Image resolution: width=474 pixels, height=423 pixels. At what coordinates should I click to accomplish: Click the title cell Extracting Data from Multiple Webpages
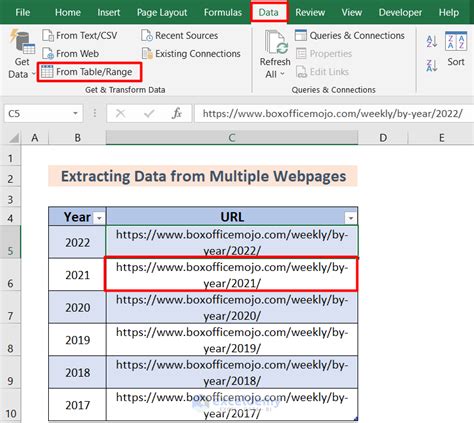(x=203, y=176)
